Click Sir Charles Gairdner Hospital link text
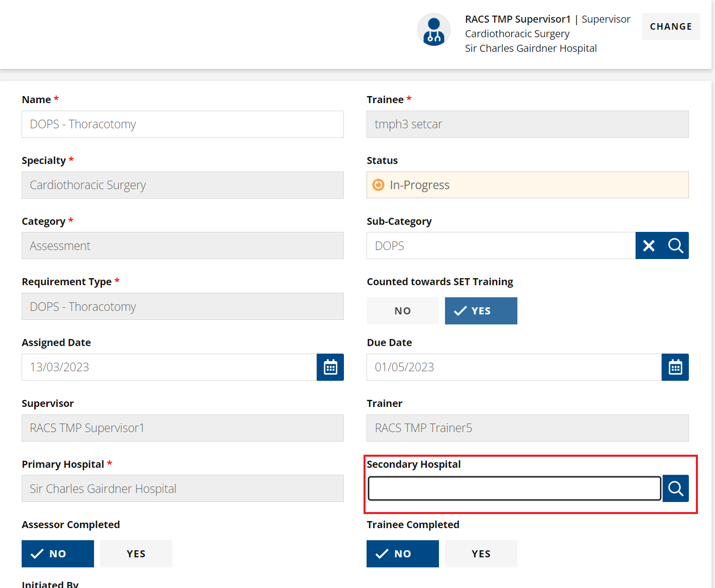This screenshot has width=715, height=588. tap(530, 48)
